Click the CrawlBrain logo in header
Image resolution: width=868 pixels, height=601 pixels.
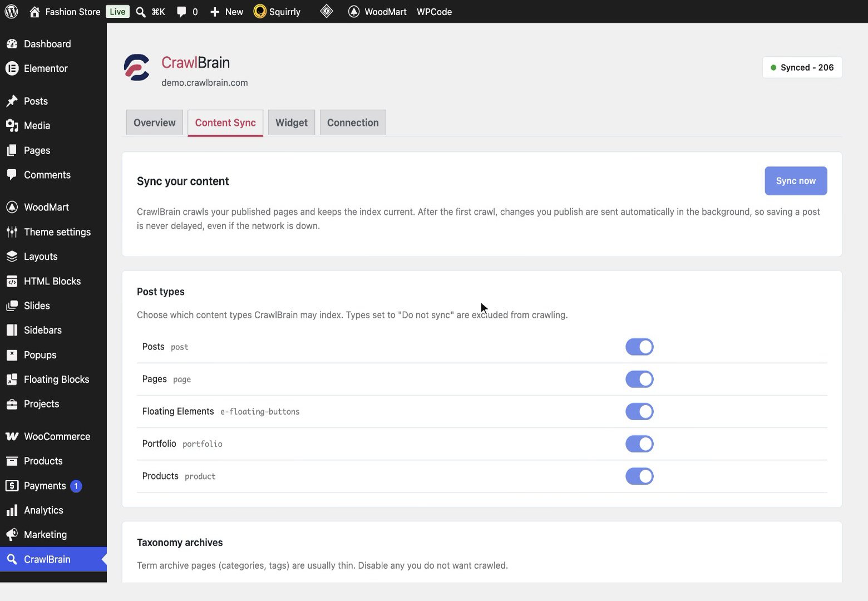pyautogui.click(x=137, y=68)
